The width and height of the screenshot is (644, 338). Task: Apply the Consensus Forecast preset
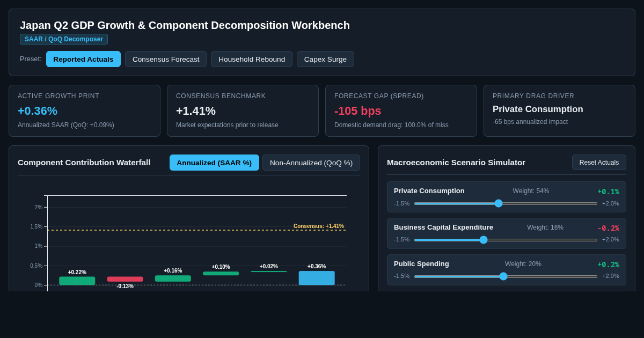[166, 59]
